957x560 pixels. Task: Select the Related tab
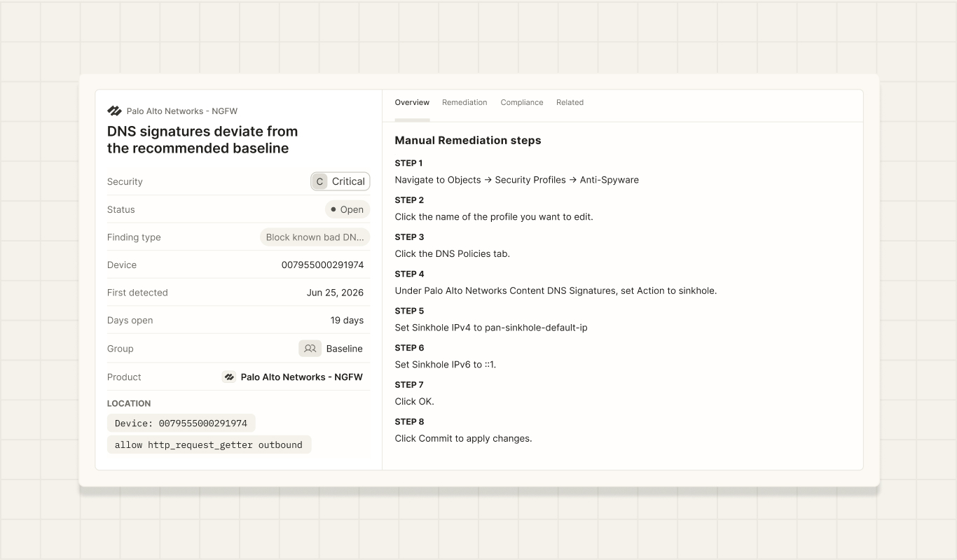[570, 102]
